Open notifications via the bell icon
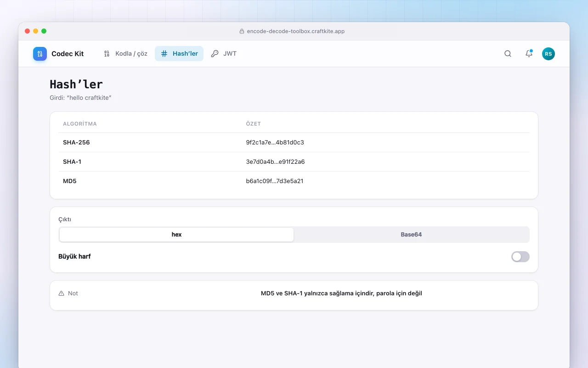The image size is (588, 368). (x=529, y=54)
